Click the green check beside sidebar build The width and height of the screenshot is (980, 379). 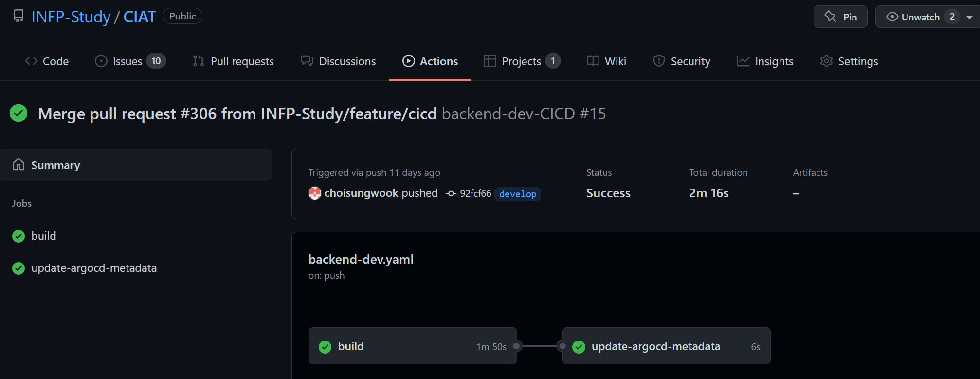tap(18, 236)
